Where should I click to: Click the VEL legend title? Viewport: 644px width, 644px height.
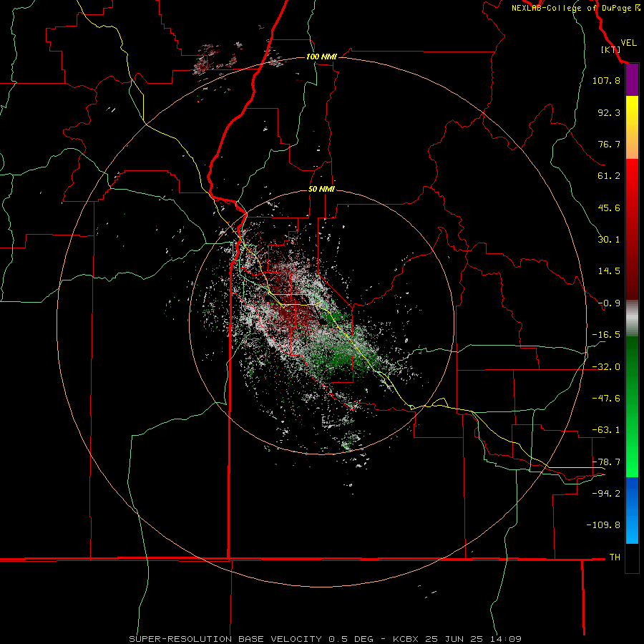click(x=628, y=43)
